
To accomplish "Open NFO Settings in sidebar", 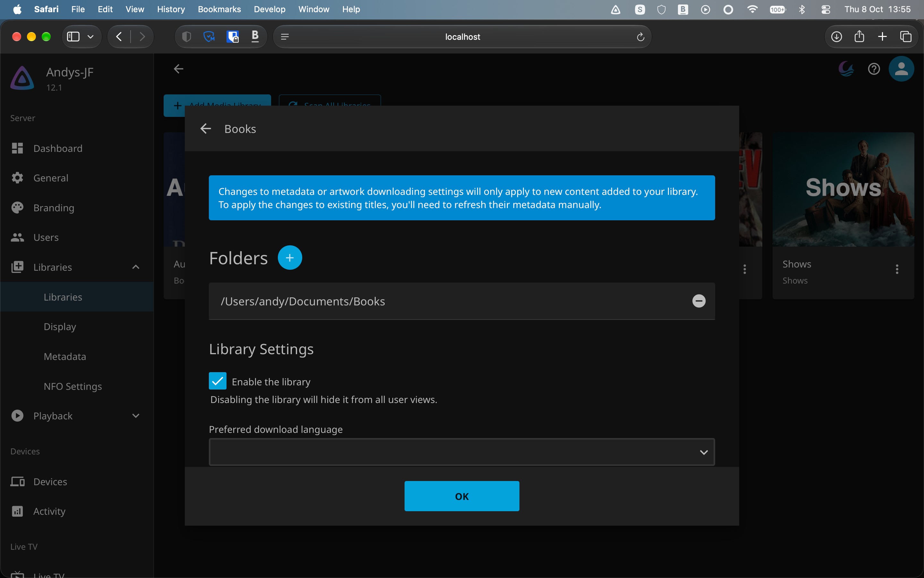I will click(77, 387).
